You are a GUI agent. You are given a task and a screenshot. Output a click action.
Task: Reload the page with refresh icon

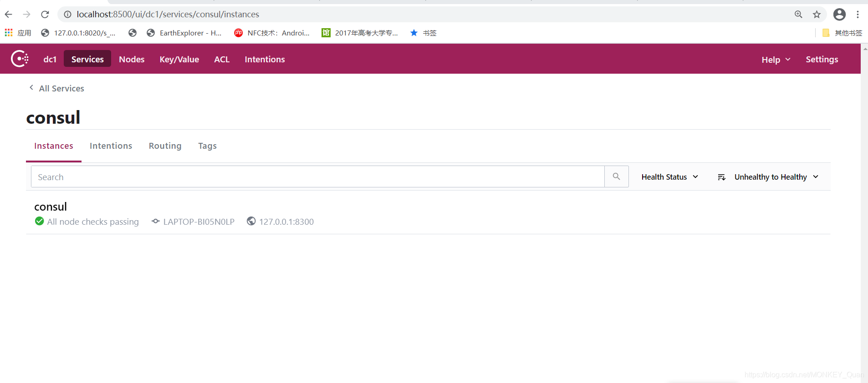pos(45,15)
